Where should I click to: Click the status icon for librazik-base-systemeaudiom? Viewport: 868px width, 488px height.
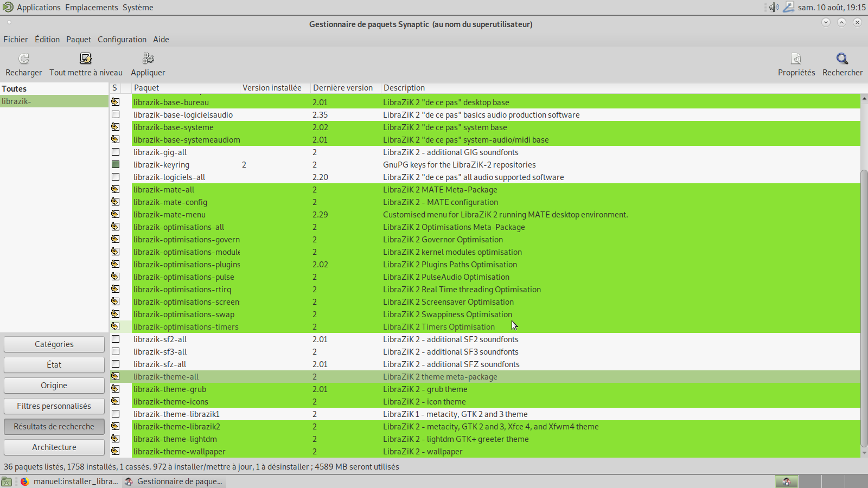click(x=116, y=139)
